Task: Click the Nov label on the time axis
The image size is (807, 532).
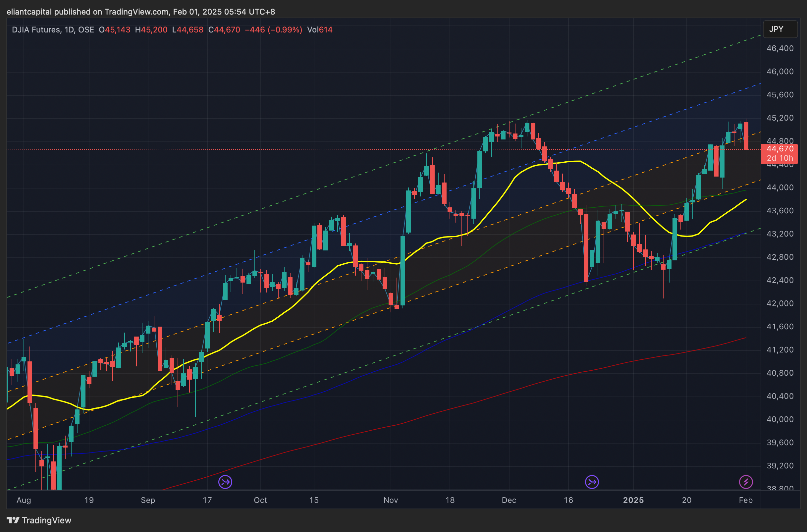Action: (x=391, y=500)
